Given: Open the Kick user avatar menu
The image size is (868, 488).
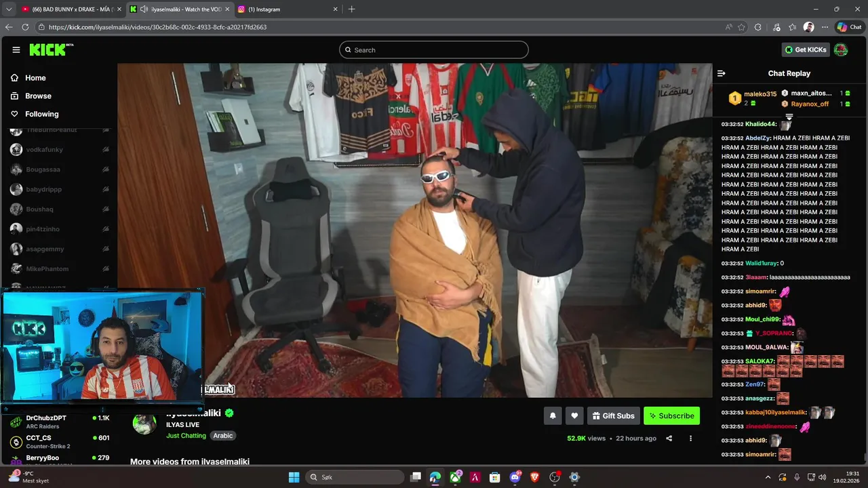Looking at the screenshot, I should 840,49.
